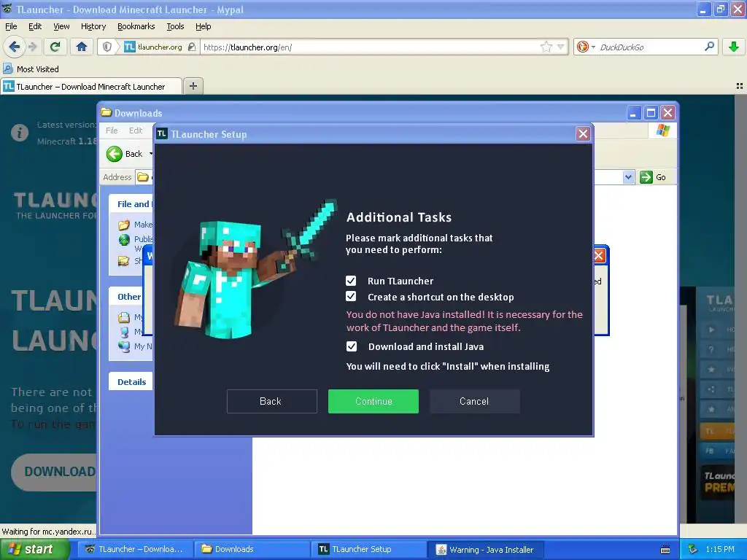Click the Downloads folder address icon
The height and width of the screenshot is (560, 747).
point(142,177)
